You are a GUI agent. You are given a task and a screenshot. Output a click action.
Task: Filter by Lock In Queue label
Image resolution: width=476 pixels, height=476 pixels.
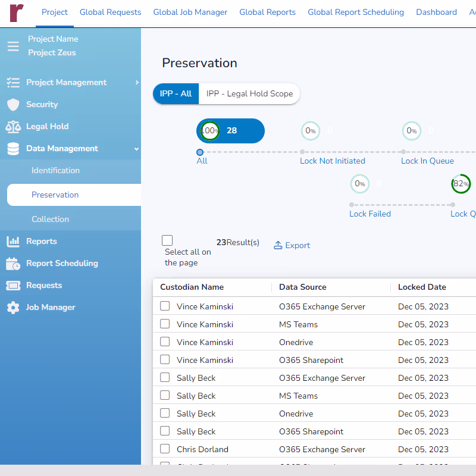tap(427, 161)
